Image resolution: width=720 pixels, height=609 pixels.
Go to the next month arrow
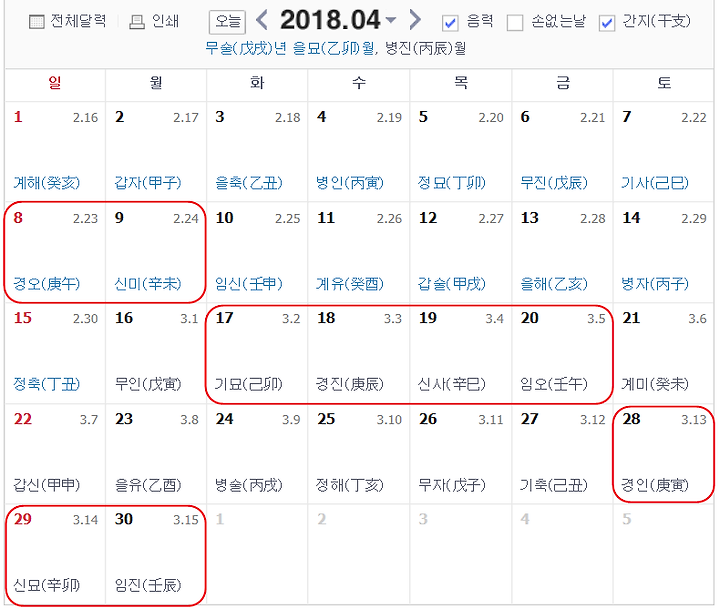pos(415,20)
